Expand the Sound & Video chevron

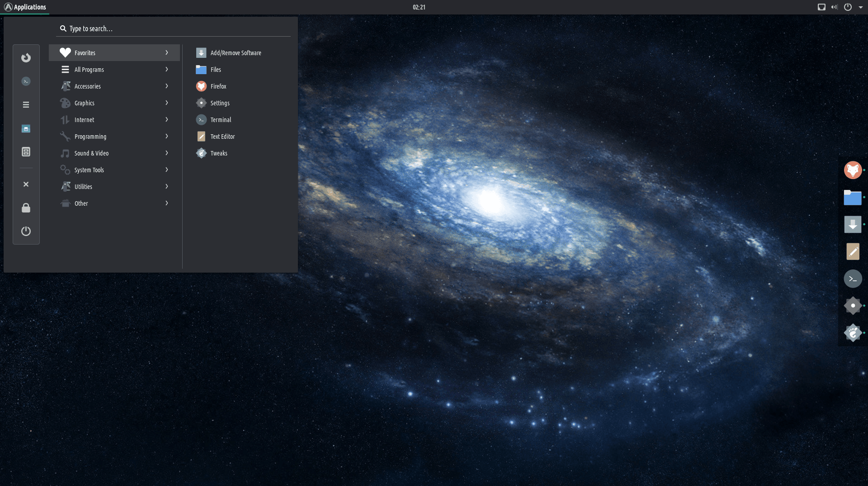pos(167,153)
